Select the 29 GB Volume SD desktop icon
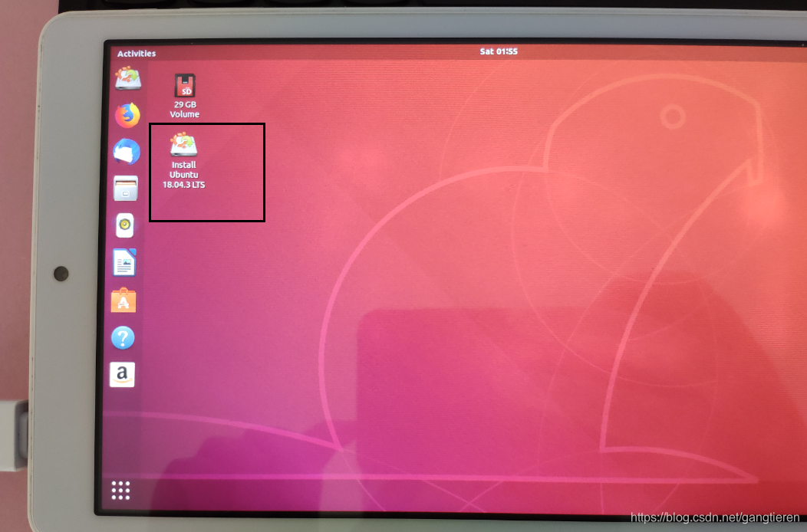Screen dimensions: 807x532 [185, 96]
